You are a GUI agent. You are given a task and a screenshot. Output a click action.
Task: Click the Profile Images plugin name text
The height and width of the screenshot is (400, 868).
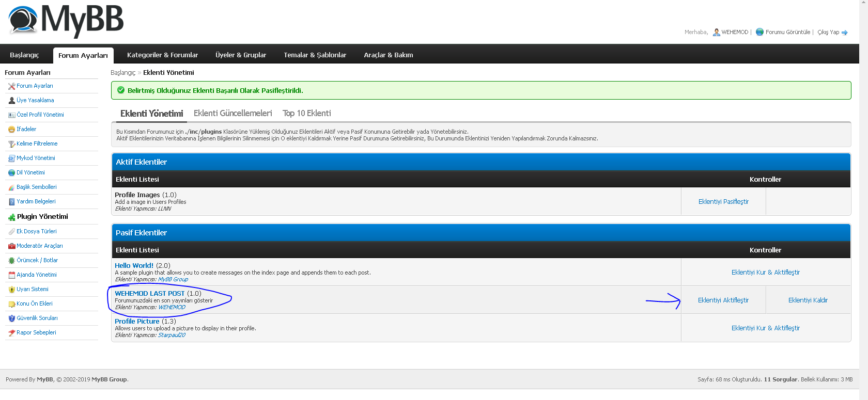(137, 195)
